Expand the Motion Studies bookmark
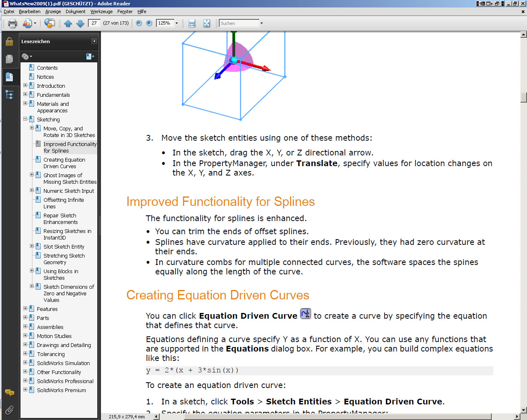The width and height of the screenshot is (527, 420). (25, 336)
